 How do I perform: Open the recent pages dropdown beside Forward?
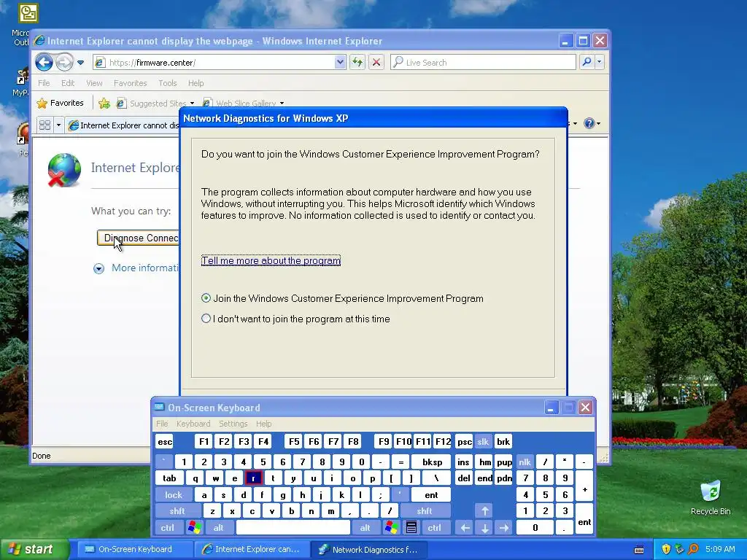(80, 63)
